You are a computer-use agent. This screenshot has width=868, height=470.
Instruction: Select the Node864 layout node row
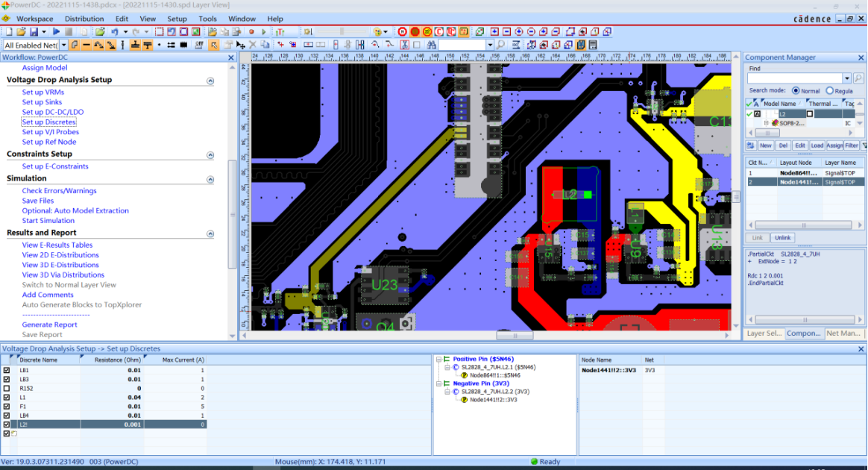tap(805, 173)
